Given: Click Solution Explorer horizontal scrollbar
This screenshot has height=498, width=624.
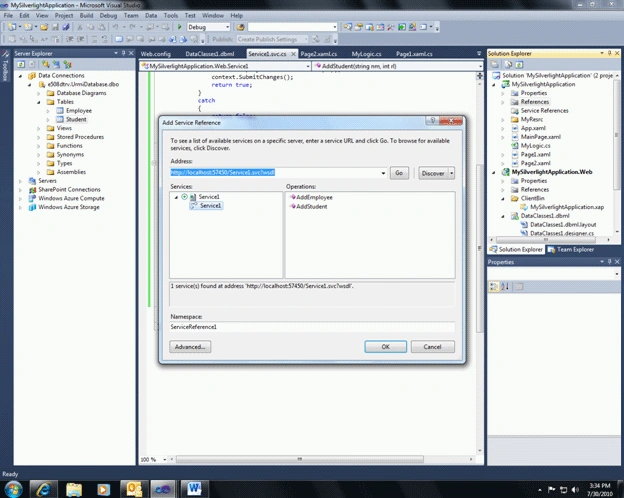Looking at the screenshot, I should 546,240.
